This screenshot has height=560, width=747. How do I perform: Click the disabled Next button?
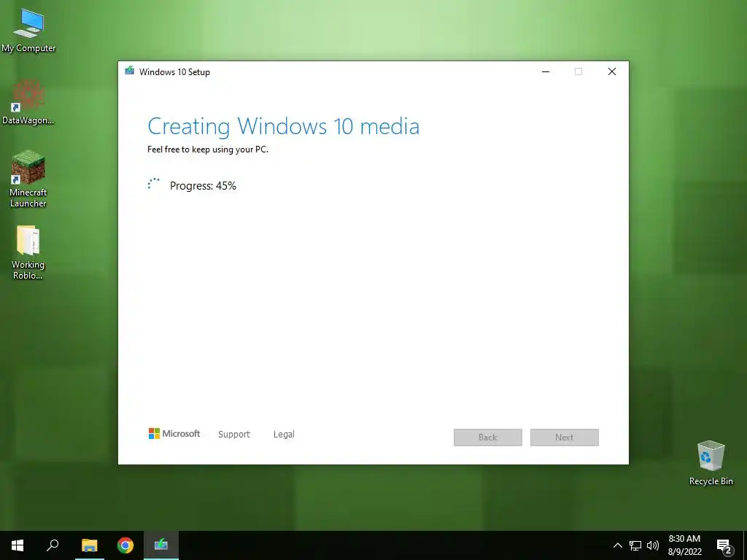point(565,437)
